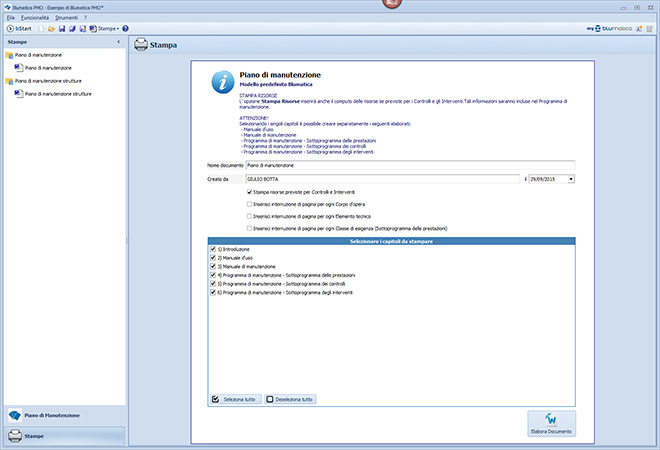Switch to Piano di Manutenzione navigation section
This screenshot has width=660, height=450.
tap(65, 415)
